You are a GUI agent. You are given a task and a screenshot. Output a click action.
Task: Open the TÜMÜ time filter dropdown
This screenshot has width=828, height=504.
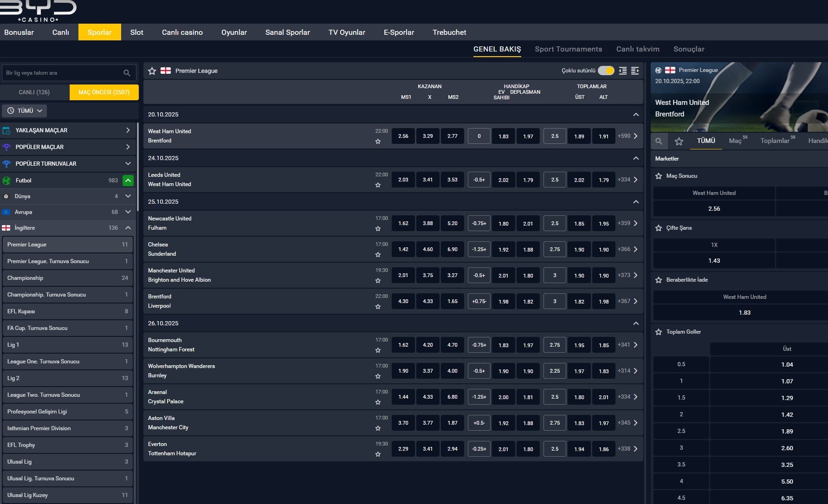point(25,111)
